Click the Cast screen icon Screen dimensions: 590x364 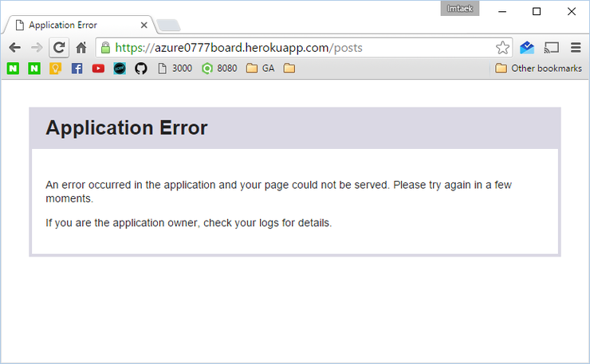(x=551, y=48)
